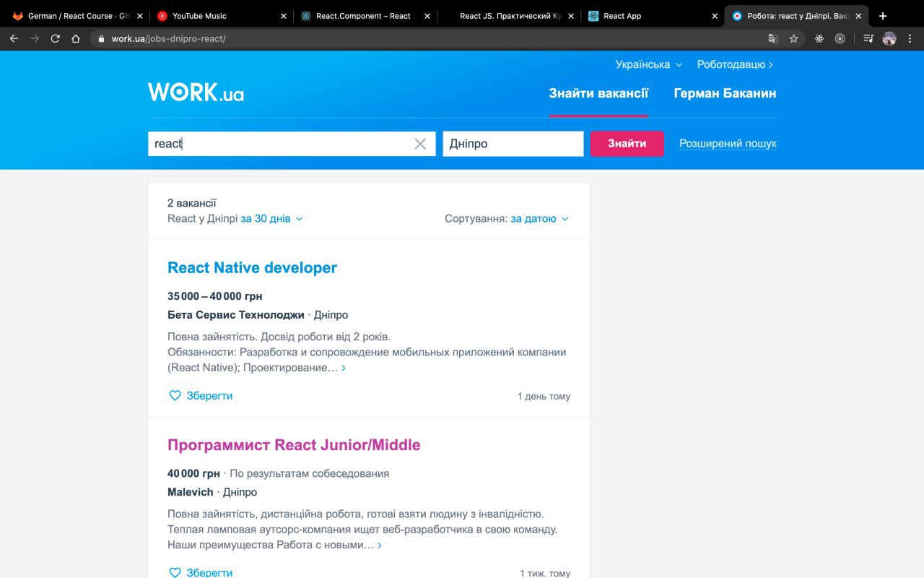Open the Роботодавцю link
Screen dimensions: 924x578
(735, 64)
